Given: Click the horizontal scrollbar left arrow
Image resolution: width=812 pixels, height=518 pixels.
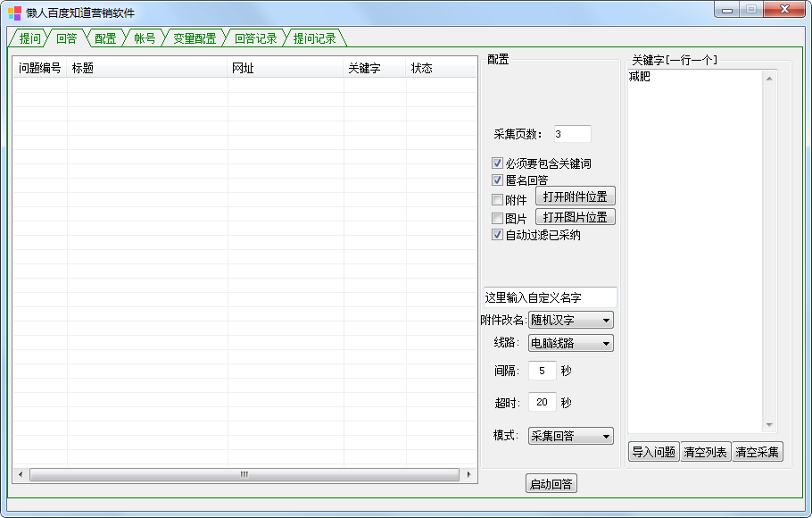Looking at the screenshot, I should click(20, 475).
